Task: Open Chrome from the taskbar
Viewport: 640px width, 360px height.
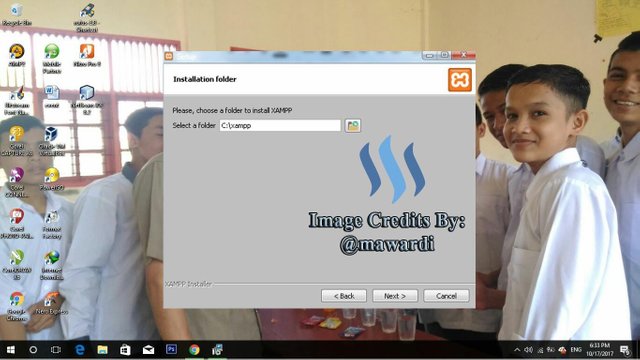Action: point(194,350)
